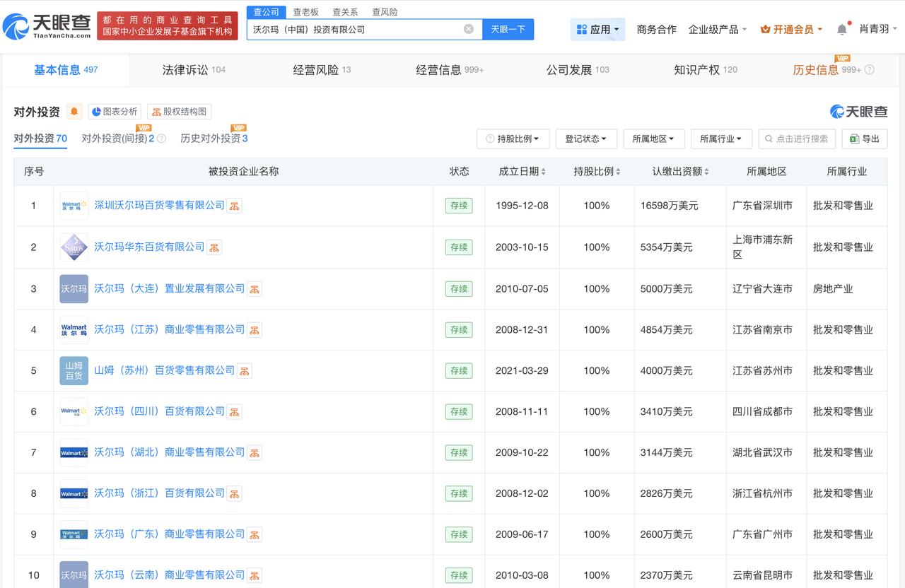Click the 存续 status badge for 沃尔玛（四川）百货有限公司

[459, 412]
